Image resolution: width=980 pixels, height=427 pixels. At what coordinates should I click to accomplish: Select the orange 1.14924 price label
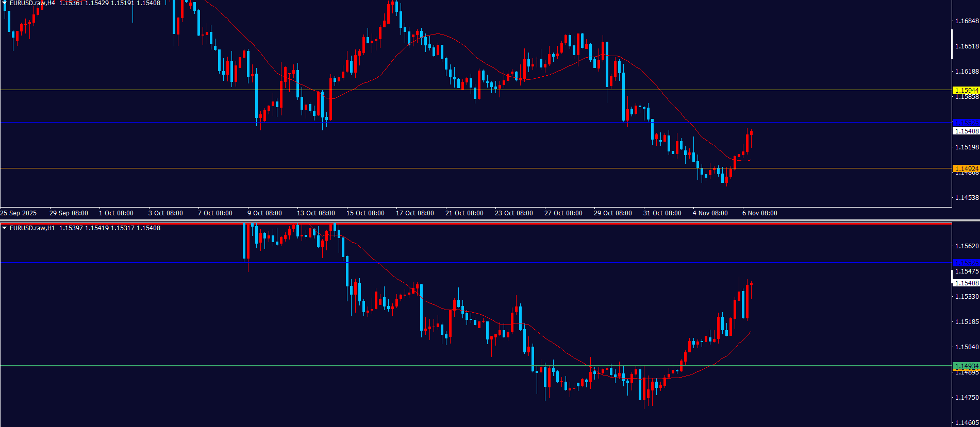[966, 168]
